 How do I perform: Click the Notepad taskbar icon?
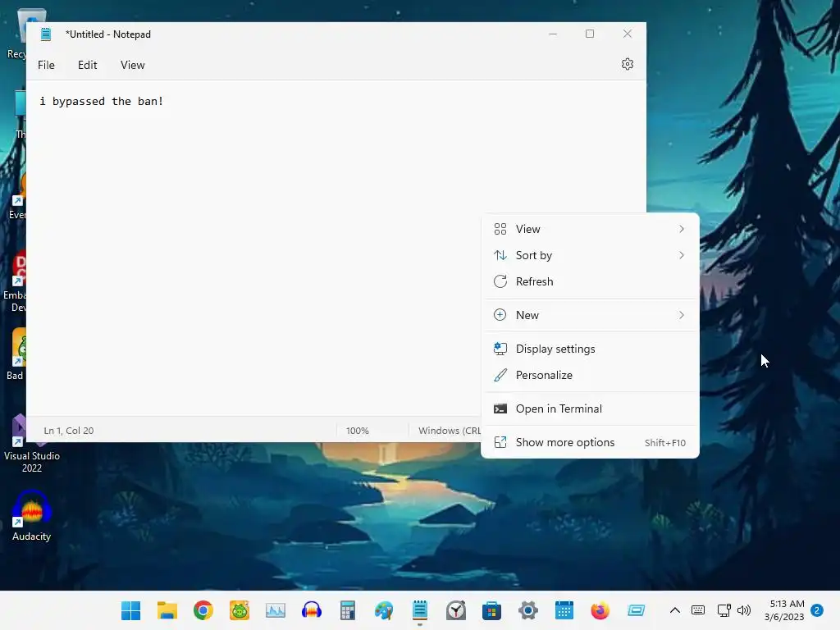[x=420, y=610]
